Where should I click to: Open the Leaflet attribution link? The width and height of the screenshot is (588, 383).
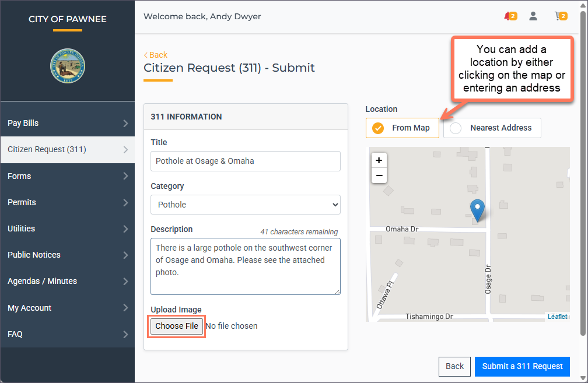click(x=558, y=317)
